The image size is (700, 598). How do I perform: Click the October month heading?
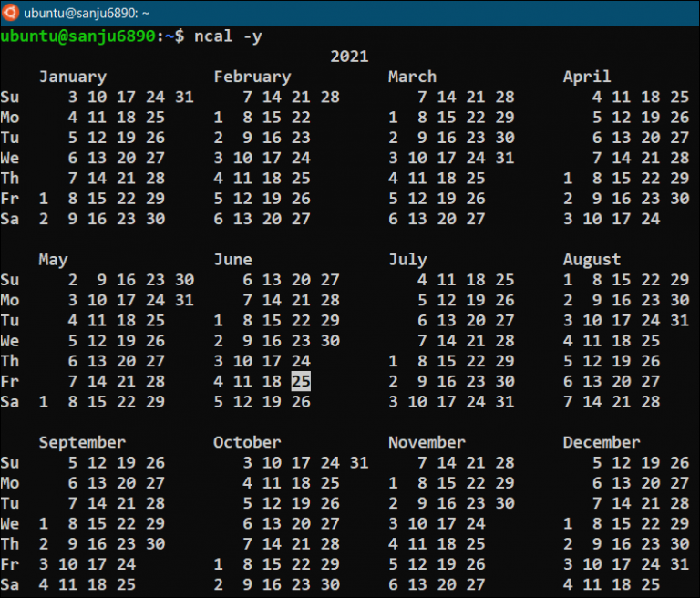coord(248,442)
